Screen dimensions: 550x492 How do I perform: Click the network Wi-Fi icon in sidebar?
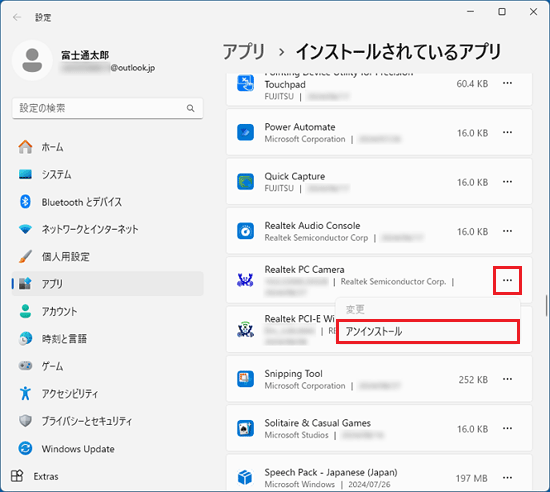(25, 229)
